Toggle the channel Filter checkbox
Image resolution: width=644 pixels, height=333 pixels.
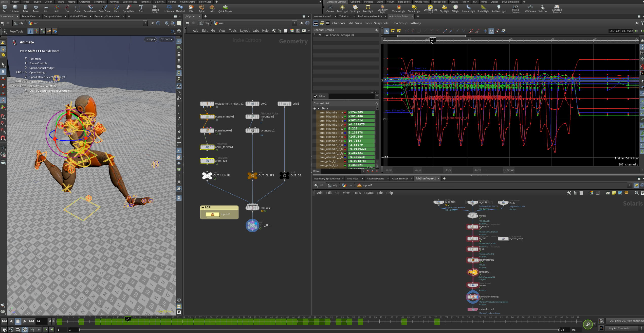tap(316, 96)
